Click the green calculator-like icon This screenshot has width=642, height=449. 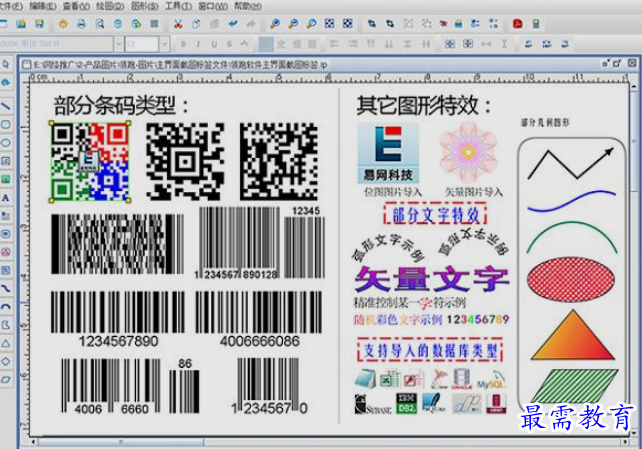[536, 24]
